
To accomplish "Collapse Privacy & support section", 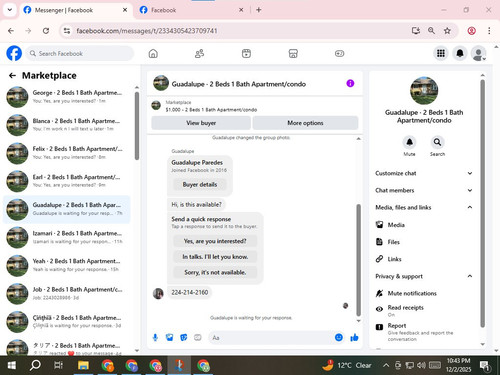I will [x=423, y=276].
